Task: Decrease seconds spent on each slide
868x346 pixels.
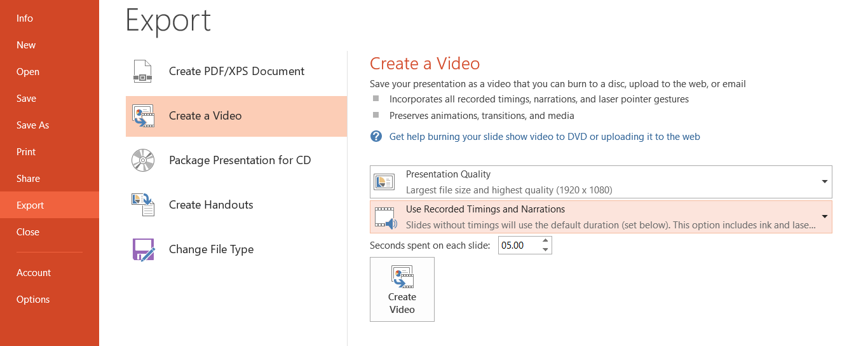Action: click(x=545, y=249)
